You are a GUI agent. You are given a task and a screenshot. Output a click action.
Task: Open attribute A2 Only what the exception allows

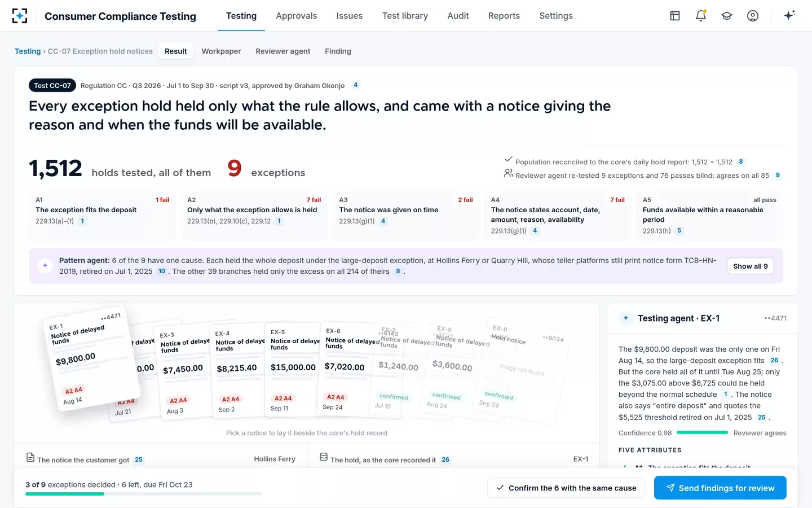[254, 216]
